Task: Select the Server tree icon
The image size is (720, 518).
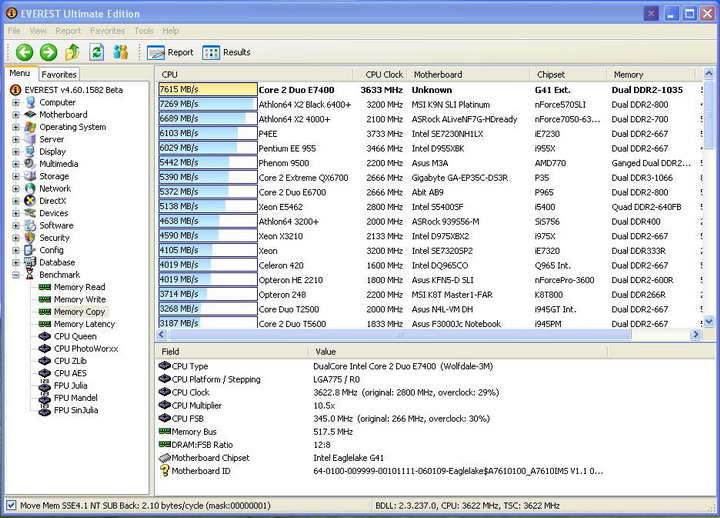Action: point(30,139)
